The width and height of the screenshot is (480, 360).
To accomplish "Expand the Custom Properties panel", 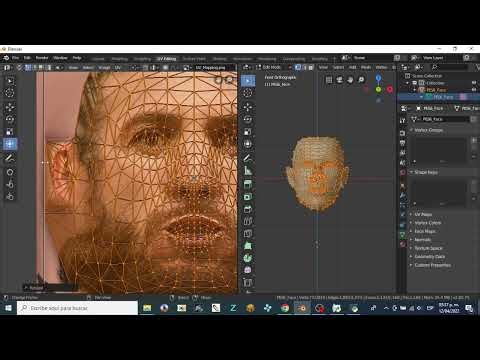I will [x=432, y=265].
